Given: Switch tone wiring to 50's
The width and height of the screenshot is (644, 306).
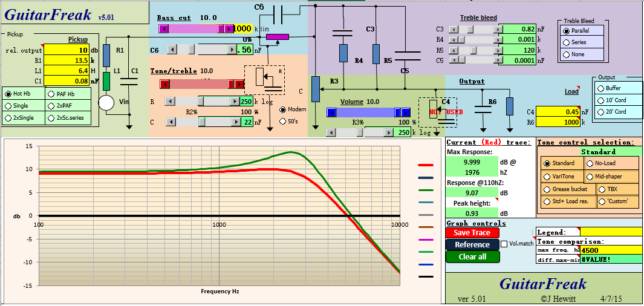Looking at the screenshot, I should 283,121.
